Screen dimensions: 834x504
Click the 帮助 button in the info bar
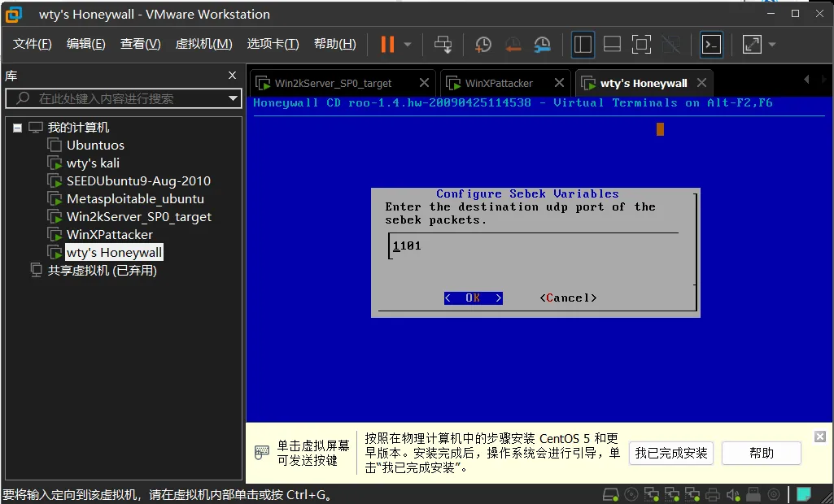(761, 453)
